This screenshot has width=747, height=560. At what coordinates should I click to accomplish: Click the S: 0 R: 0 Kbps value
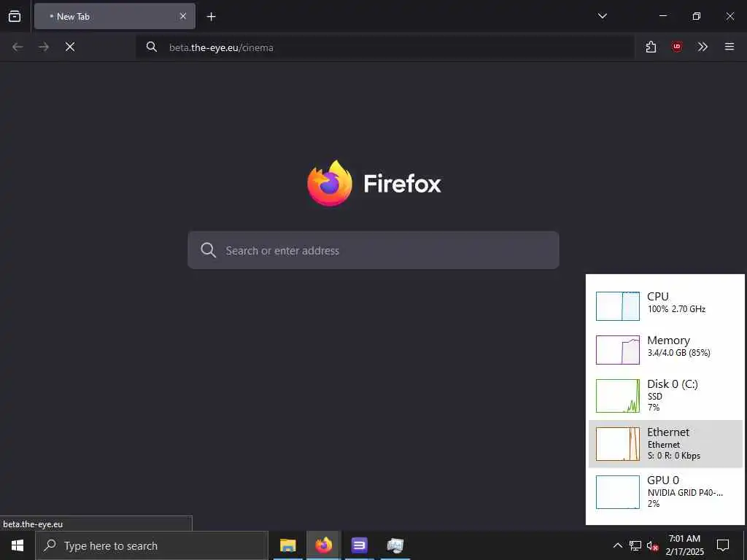[673, 456]
